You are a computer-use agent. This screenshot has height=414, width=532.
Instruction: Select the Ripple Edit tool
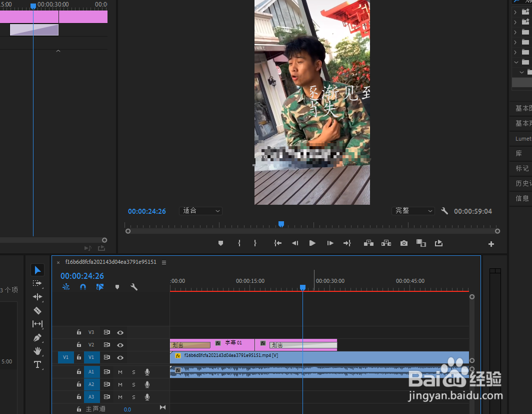click(37, 297)
